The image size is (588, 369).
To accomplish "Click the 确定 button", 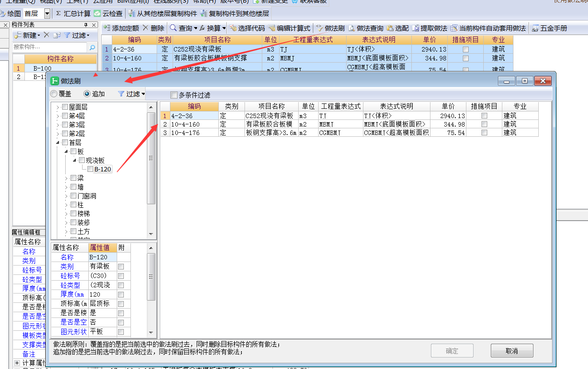I will click(x=452, y=351).
